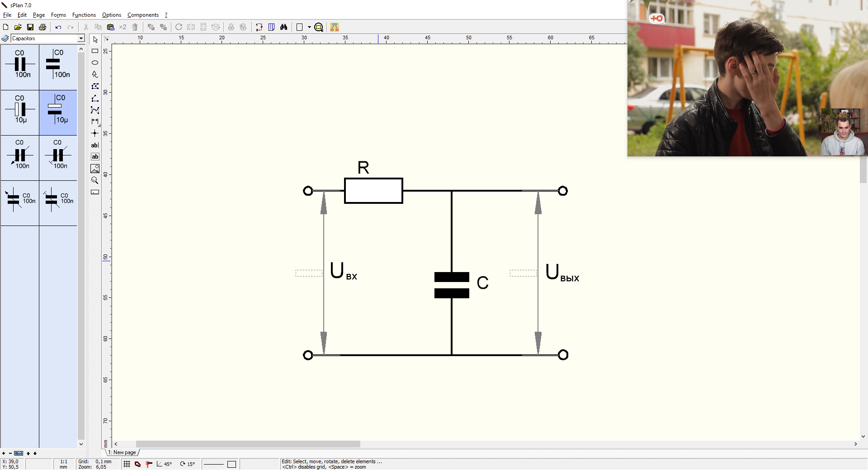This screenshot has height=470, width=868.
Task: Save the schematic with the floppy disk icon
Action: (x=30, y=27)
